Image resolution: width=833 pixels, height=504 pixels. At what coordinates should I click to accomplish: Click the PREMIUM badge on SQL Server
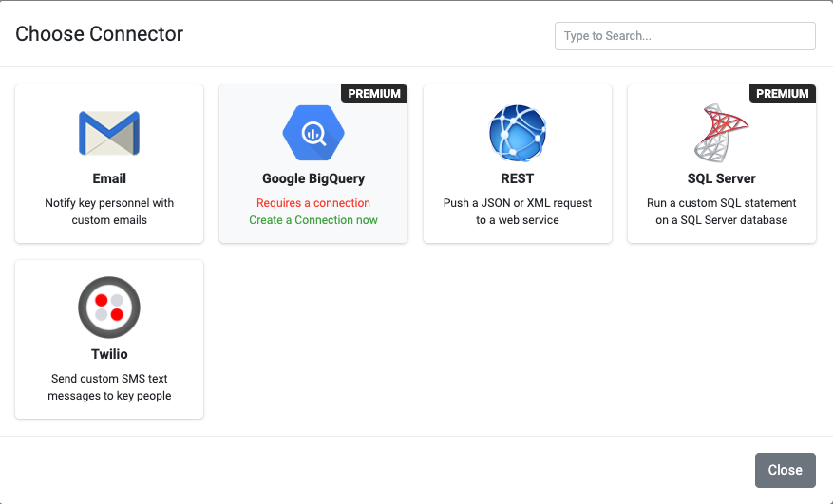point(783,93)
